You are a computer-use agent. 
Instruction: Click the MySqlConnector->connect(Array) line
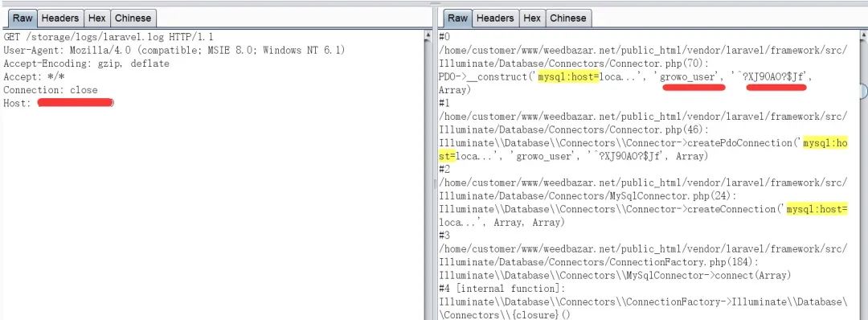pos(615,275)
